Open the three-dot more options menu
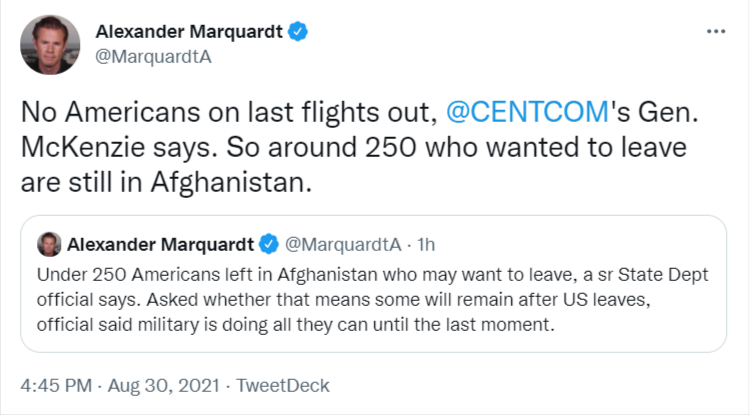 (x=715, y=31)
